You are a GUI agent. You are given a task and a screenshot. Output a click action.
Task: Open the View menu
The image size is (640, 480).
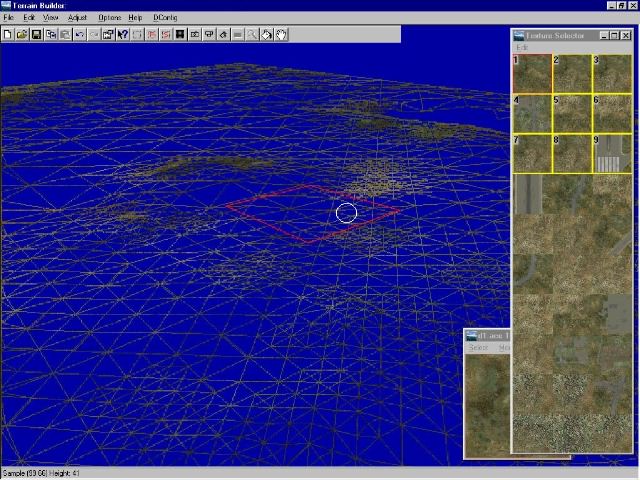pyautogui.click(x=50, y=18)
